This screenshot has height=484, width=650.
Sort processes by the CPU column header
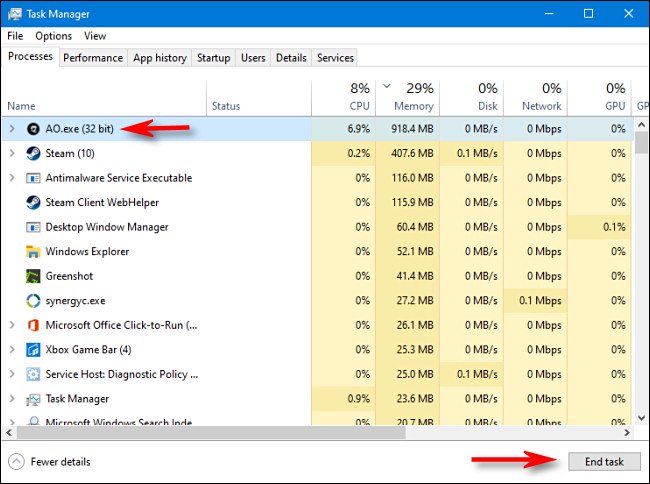tap(344, 97)
